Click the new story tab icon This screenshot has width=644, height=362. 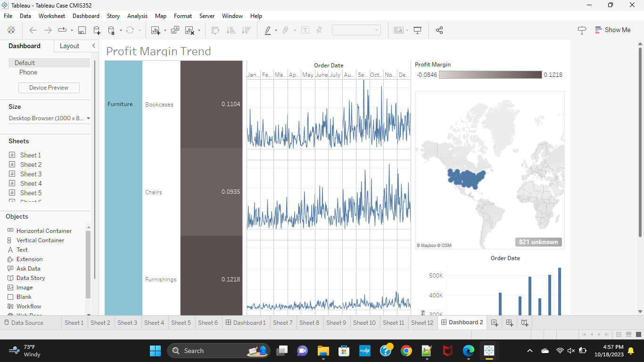pyautogui.click(x=525, y=323)
